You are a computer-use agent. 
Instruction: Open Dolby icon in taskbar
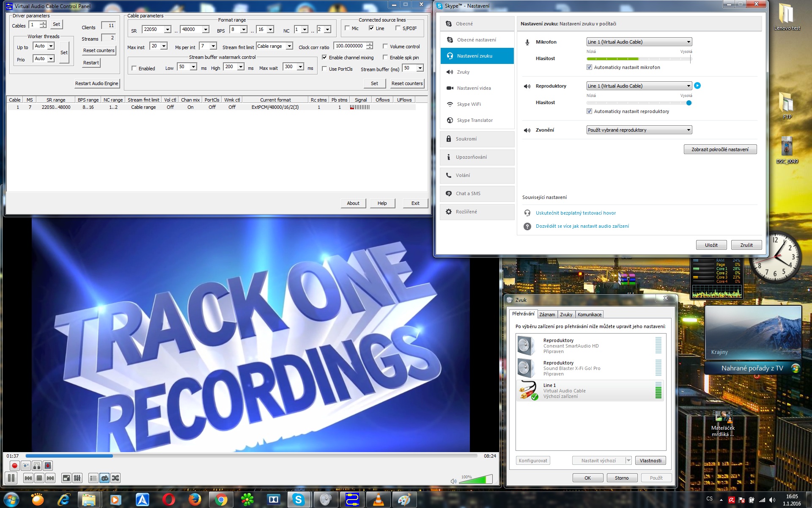pyautogui.click(x=273, y=500)
